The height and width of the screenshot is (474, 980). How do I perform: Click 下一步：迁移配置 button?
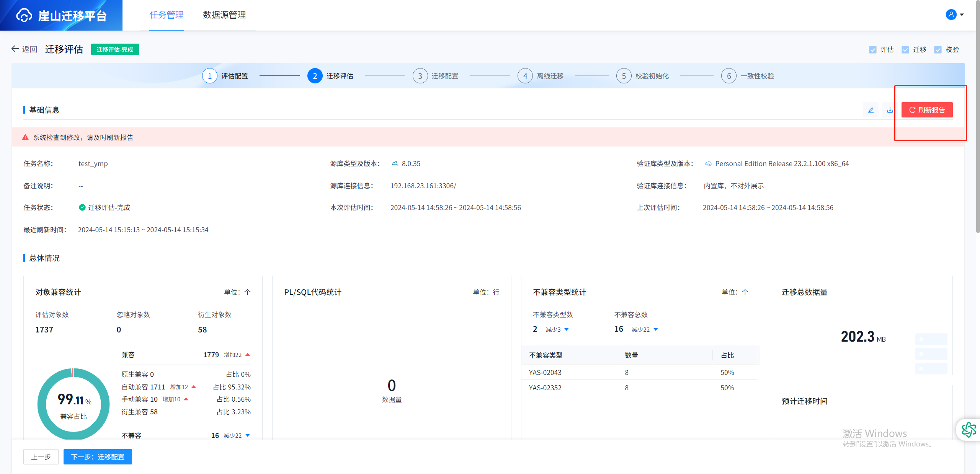pos(98,457)
